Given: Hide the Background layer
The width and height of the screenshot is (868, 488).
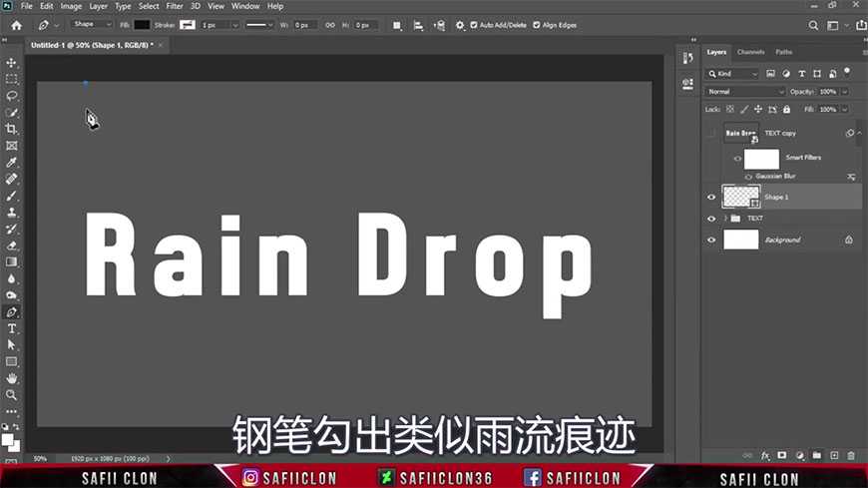Looking at the screenshot, I should pyautogui.click(x=711, y=241).
